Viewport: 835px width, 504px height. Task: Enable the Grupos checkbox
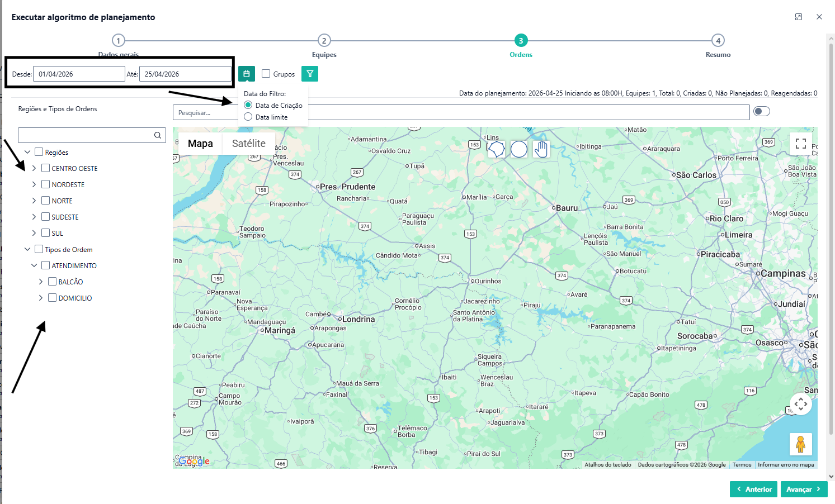[266, 74]
